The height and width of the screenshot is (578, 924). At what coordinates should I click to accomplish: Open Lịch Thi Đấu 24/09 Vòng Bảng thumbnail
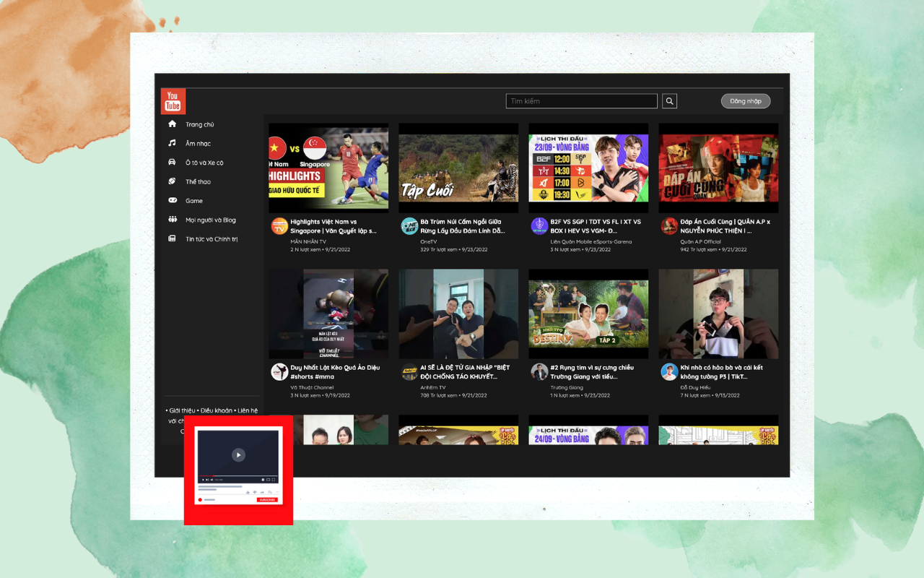pos(588,430)
